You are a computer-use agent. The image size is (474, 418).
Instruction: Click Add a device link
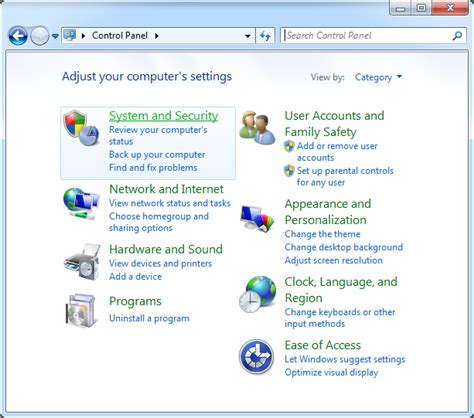[135, 276]
